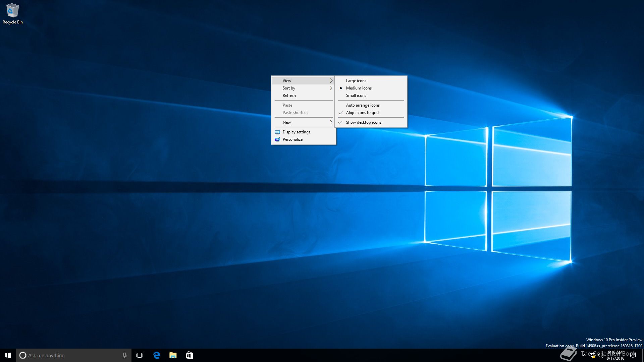Open the Sort by submenu entry

coord(304,88)
